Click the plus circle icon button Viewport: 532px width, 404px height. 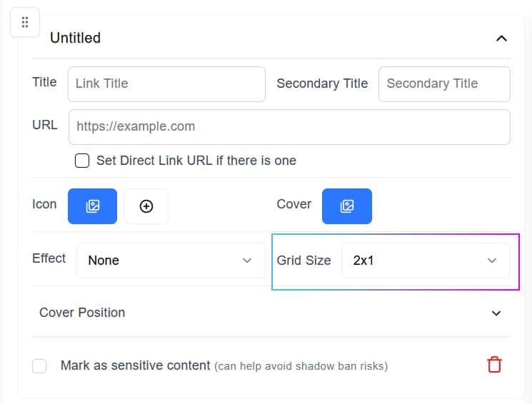click(146, 206)
